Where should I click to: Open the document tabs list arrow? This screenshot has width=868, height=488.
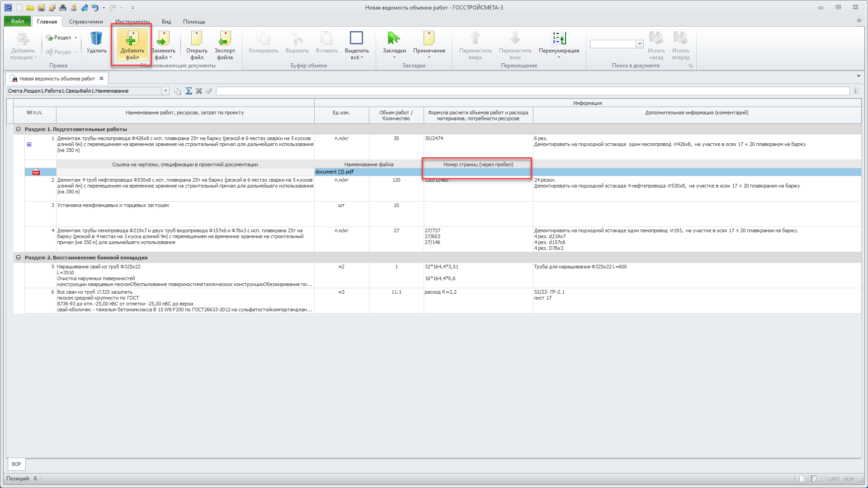tap(859, 76)
